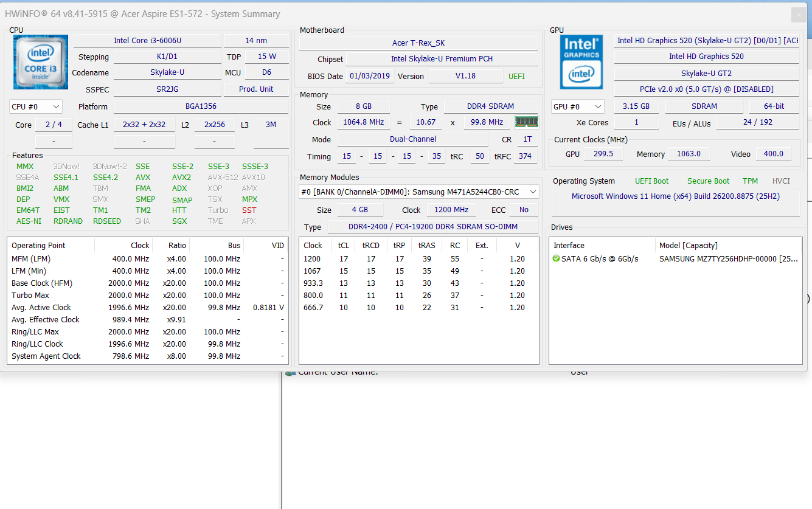Screen dimensions: 812x509
Task: Select the Avg. Active Clock row
Action: (148, 308)
